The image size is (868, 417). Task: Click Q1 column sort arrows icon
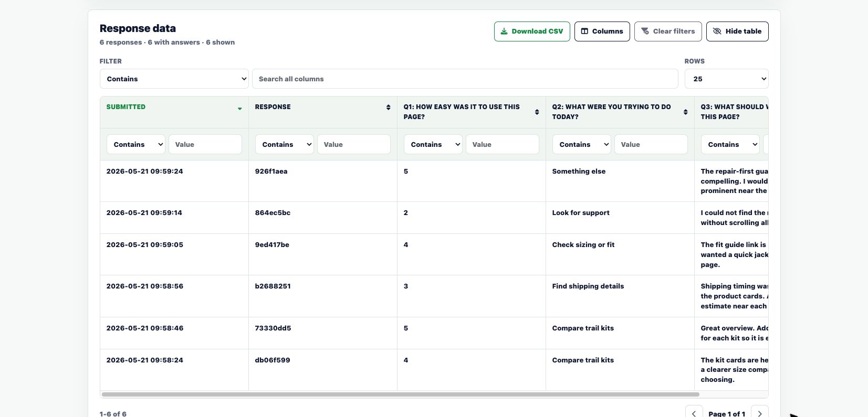point(537,112)
